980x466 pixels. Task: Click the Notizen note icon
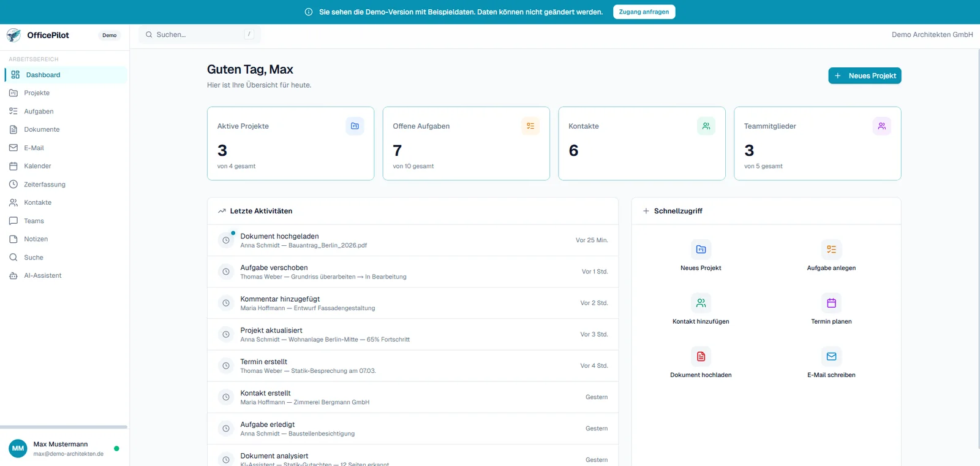click(x=13, y=239)
